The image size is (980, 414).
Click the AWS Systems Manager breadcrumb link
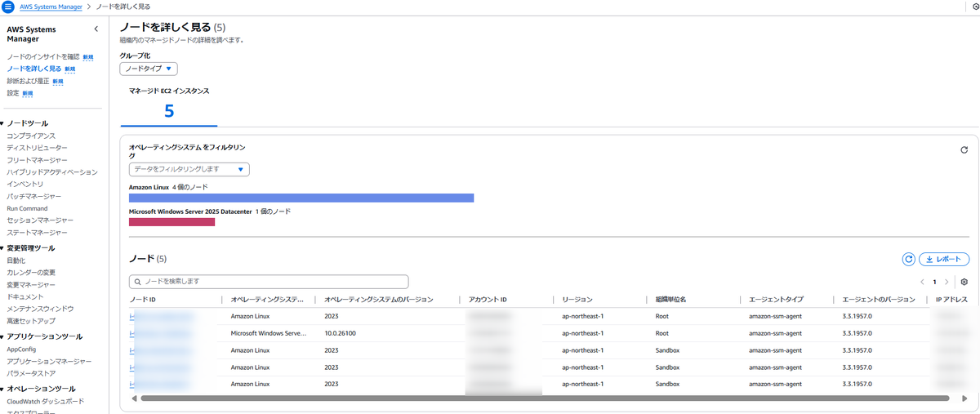tap(51, 7)
